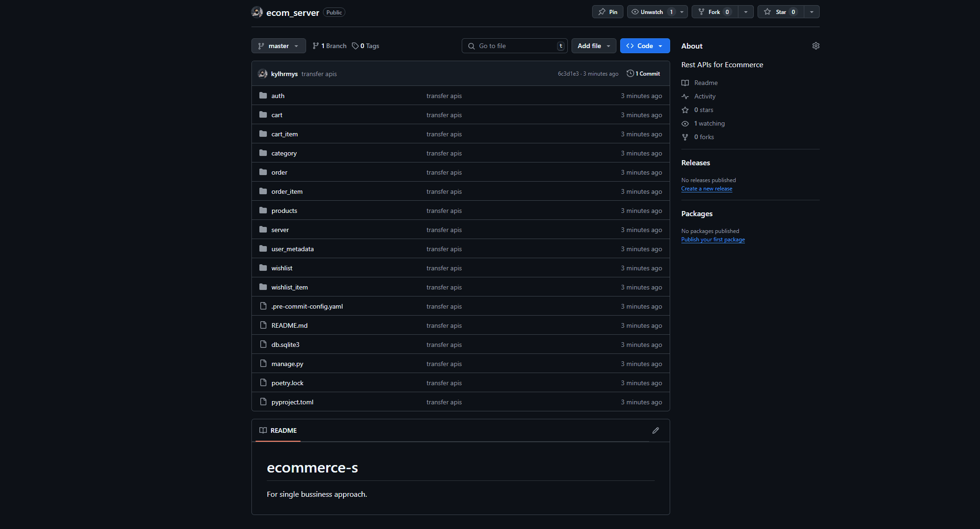
Task: Click the user_metadata folder icon
Action: click(263, 249)
